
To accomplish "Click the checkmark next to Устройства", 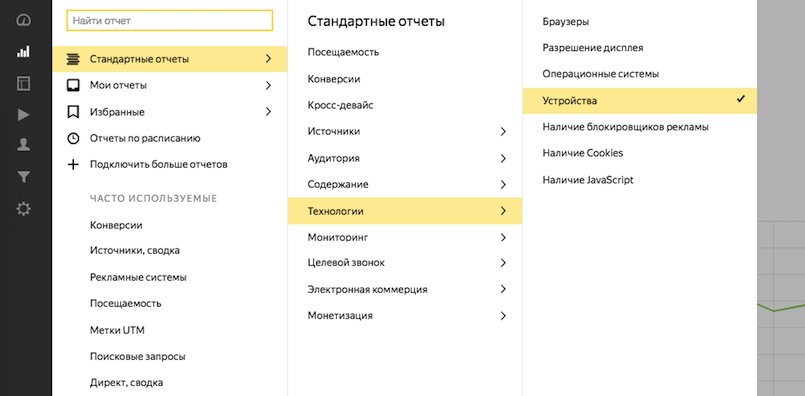I will (740, 100).
